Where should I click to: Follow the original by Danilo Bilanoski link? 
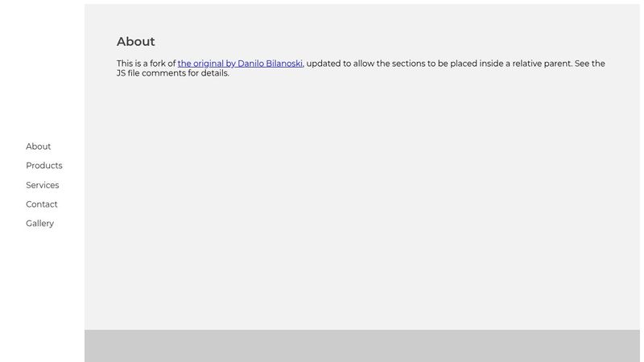coord(240,64)
